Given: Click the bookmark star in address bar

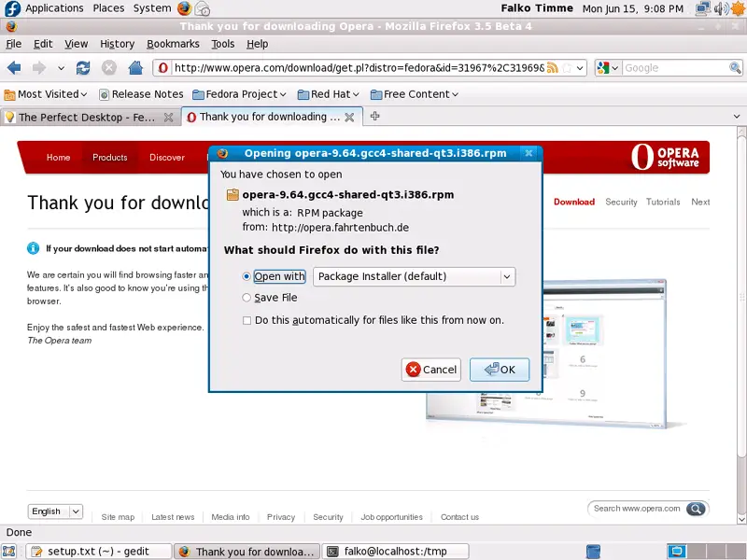Looking at the screenshot, I should pos(567,67).
